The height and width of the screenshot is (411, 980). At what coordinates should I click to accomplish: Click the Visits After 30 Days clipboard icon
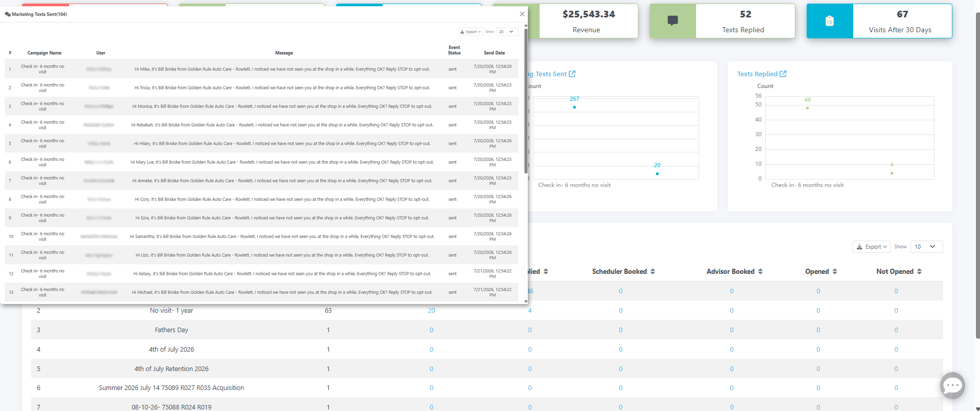(830, 21)
